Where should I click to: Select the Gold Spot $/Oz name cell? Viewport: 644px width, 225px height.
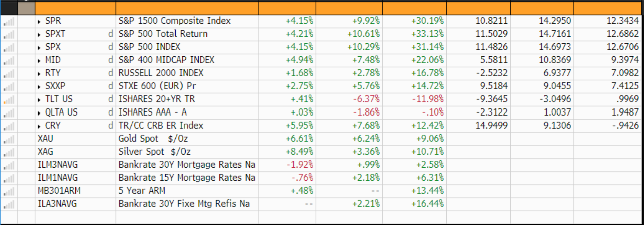(153, 139)
